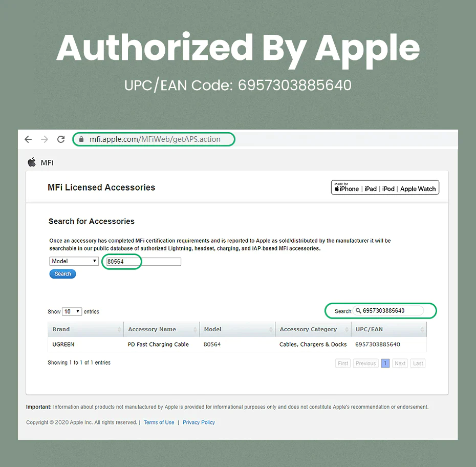Open the Show 10 entries dropdown
The height and width of the screenshot is (467, 476).
click(72, 311)
